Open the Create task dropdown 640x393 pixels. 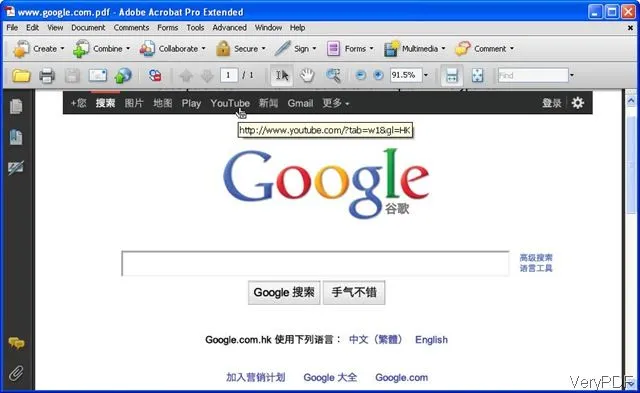pos(38,49)
